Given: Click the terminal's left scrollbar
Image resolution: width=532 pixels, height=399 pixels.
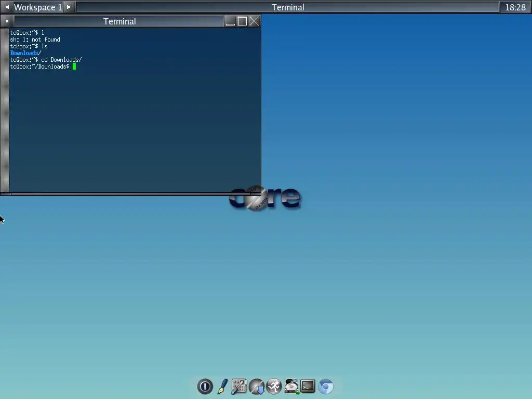Looking at the screenshot, I should [5, 110].
